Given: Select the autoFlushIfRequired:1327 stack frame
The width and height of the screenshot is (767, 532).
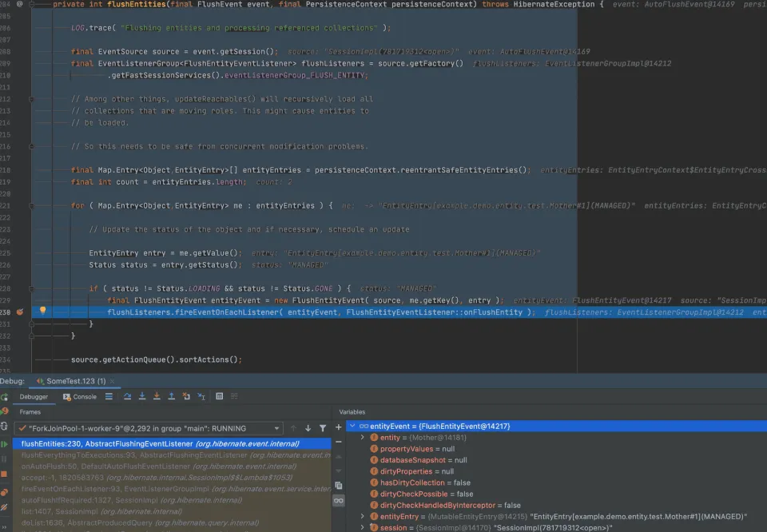Looking at the screenshot, I should pyautogui.click(x=172, y=500).
